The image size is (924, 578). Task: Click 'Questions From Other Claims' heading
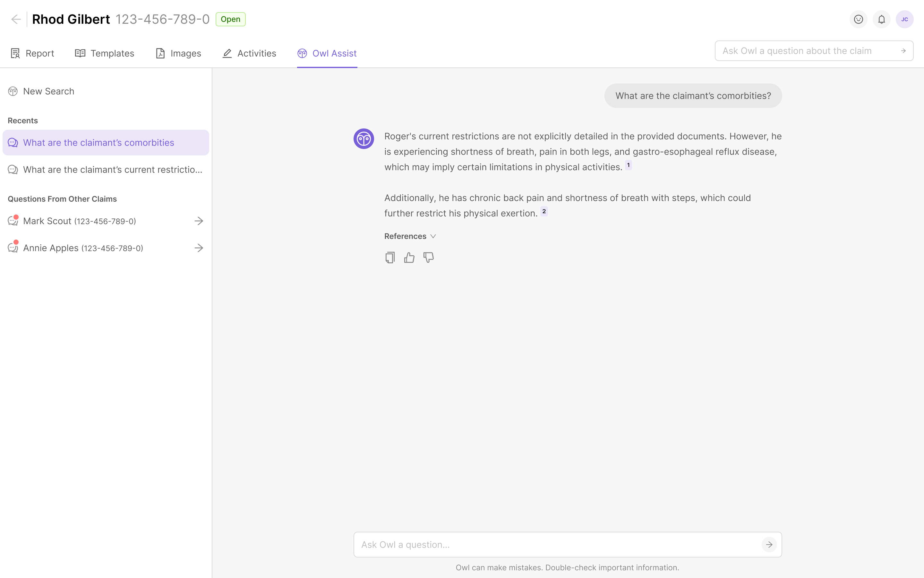[62, 199]
